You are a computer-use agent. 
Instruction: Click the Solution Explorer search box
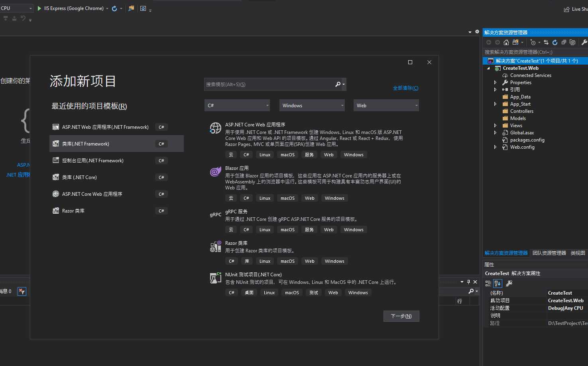[535, 52]
